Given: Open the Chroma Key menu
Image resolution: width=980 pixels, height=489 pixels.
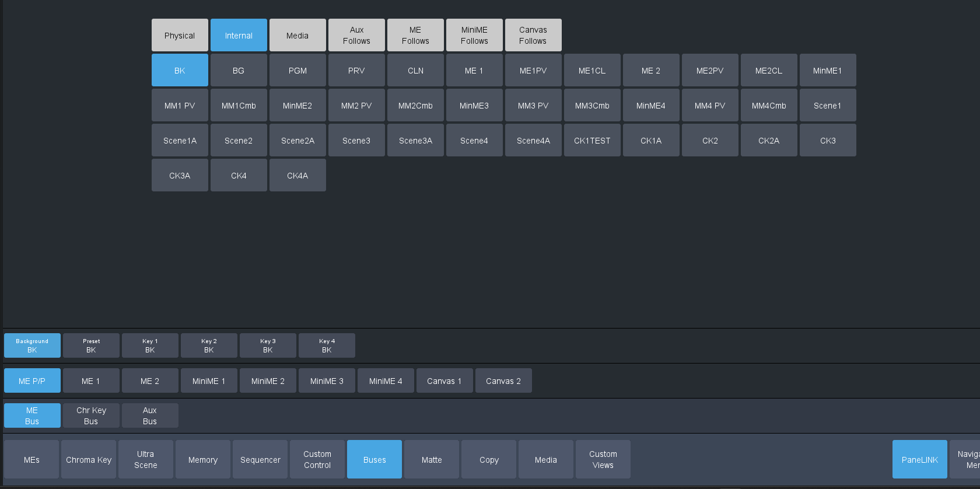Looking at the screenshot, I should coord(89,459).
